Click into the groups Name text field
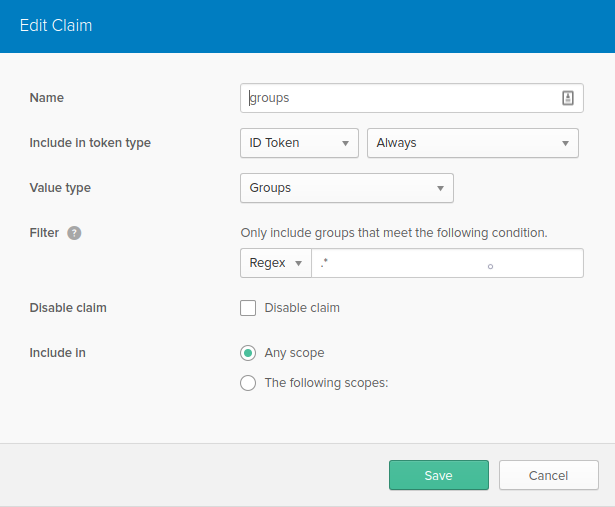The height and width of the screenshot is (507, 615). click(400, 98)
